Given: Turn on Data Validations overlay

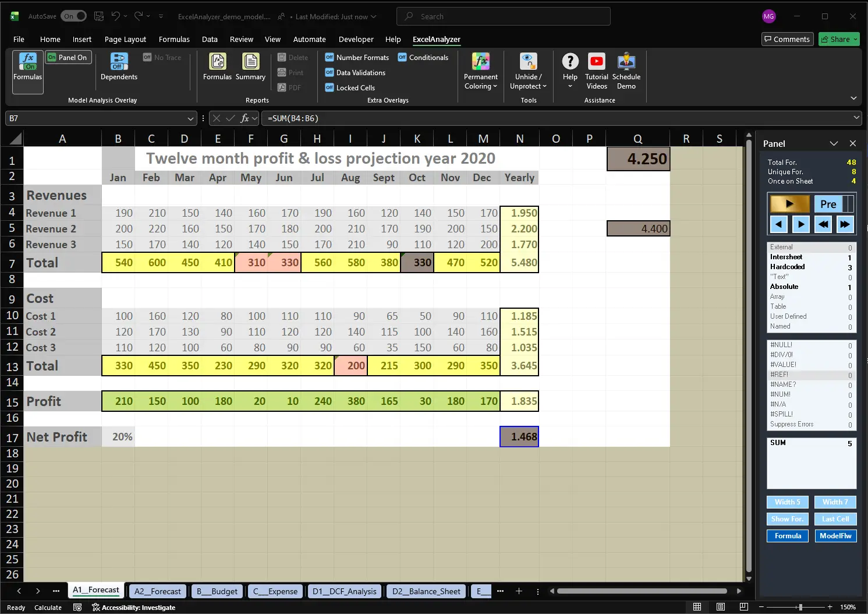Looking at the screenshot, I should tap(355, 73).
